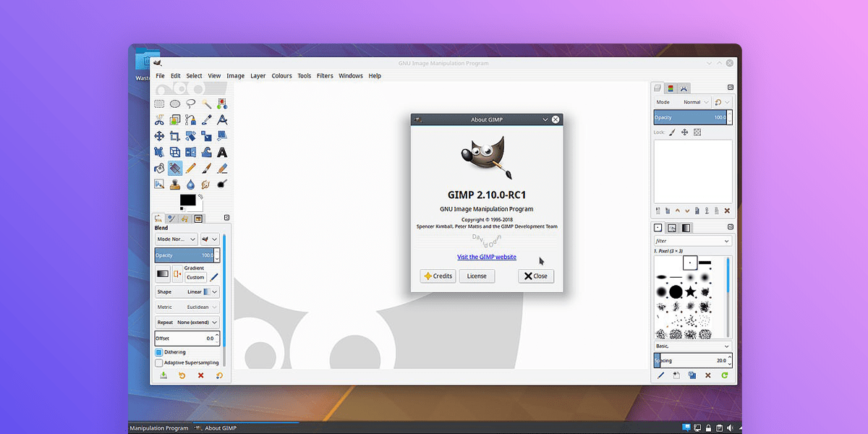Toggle gradient reverse button in Blend options
Screen dimensions: 868x434
point(177,273)
